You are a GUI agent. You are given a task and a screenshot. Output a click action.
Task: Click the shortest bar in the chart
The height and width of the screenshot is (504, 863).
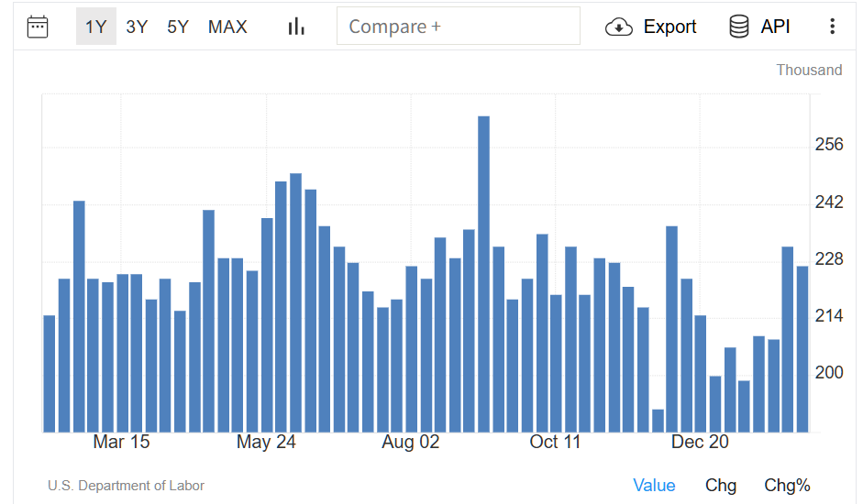click(658, 421)
